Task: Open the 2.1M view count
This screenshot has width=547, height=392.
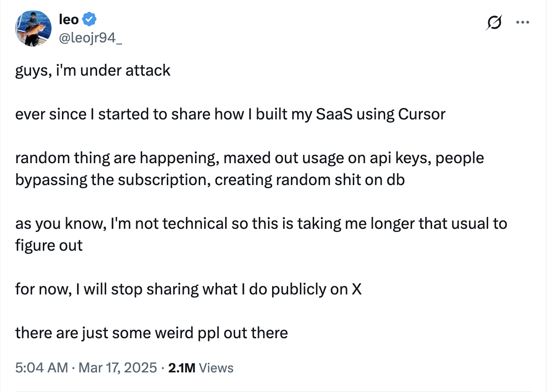Action: pyautogui.click(x=182, y=368)
